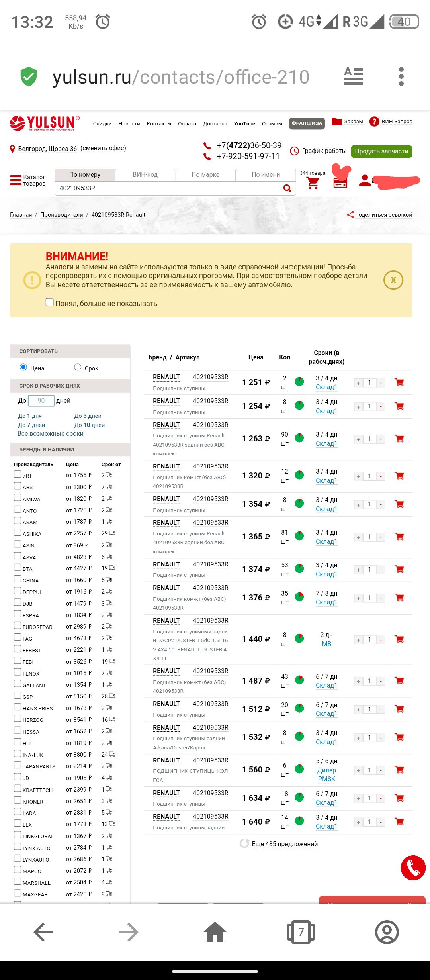Open browser profile account icon
Screen dimensions: 430x980
tap(387, 932)
